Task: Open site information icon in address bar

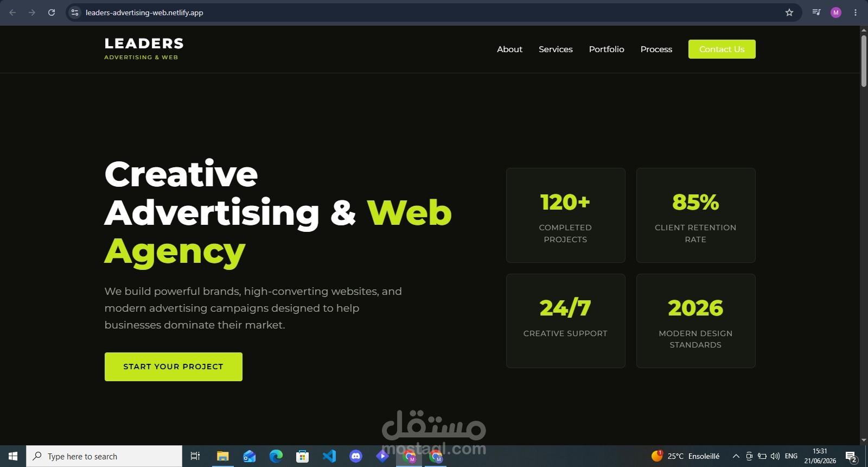Action: (x=75, y=12)
